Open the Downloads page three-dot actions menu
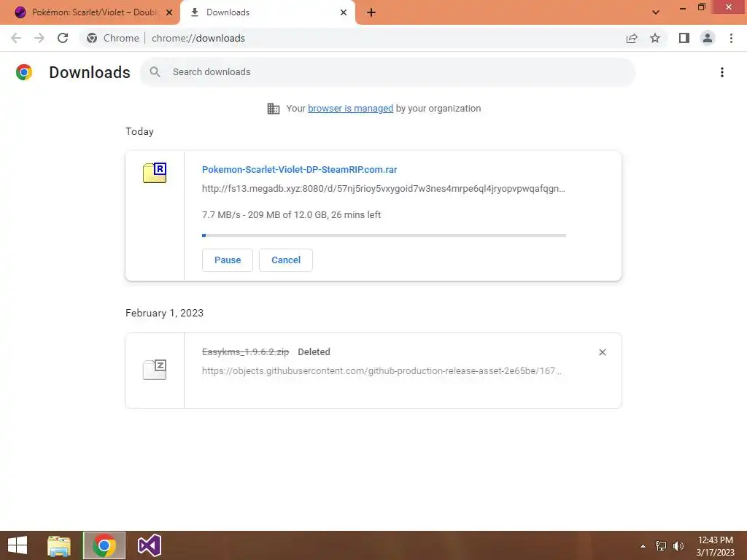Image resolution: width=747 pixels, height=560 pixels. point(722,72)
